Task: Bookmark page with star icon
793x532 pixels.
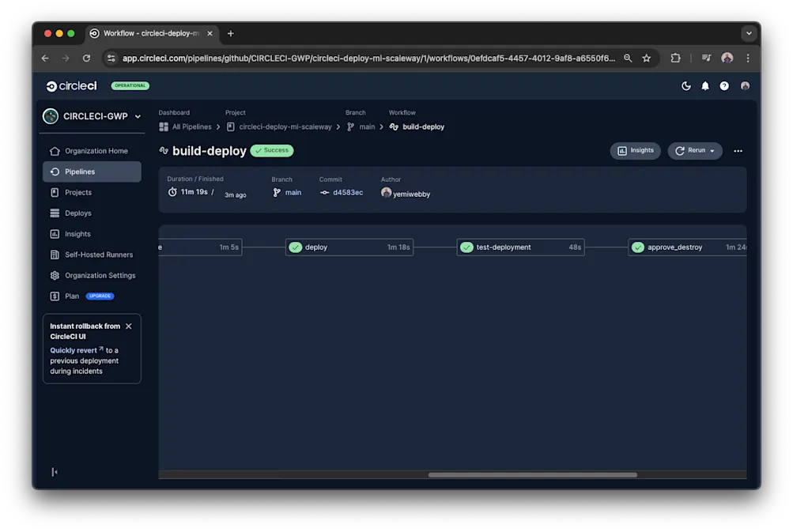Action: 646,58
